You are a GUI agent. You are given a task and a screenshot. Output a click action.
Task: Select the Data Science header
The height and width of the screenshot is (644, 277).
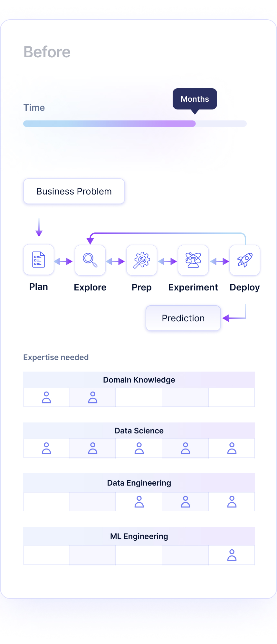(x=139, y=431)
